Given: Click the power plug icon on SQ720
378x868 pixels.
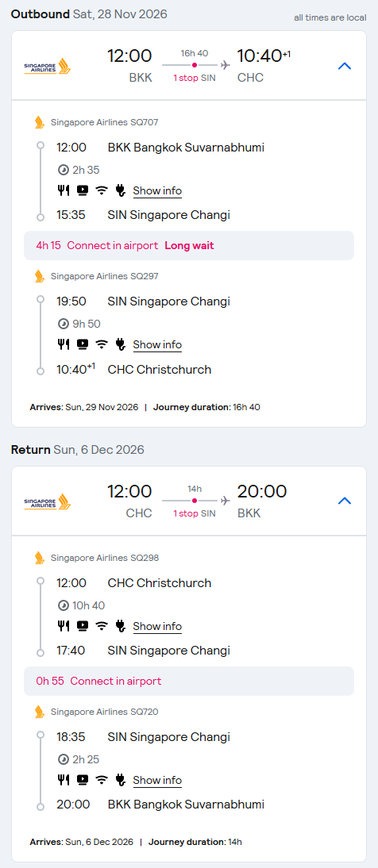Looking at the screenshot, I should [120, 780].
